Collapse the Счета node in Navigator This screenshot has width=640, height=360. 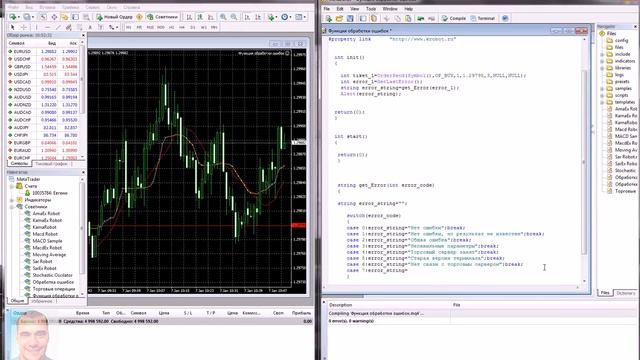(x=12, y=186)
